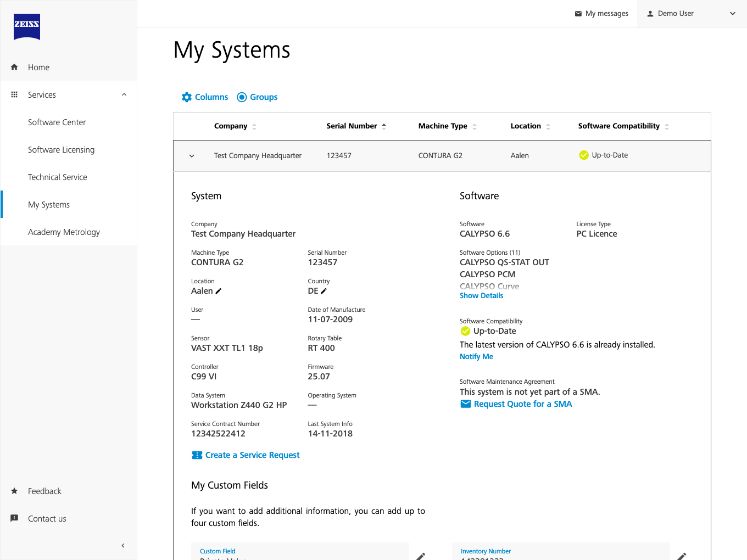Click Show Details for software options
Screen dimensions: 747x560
tap(482, 295)
